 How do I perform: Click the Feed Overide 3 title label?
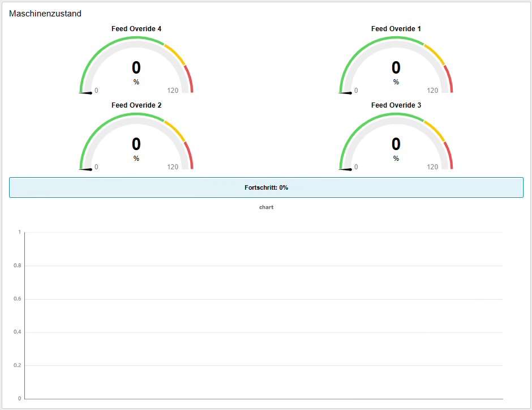pyautogui.click(x=396, y=105)
